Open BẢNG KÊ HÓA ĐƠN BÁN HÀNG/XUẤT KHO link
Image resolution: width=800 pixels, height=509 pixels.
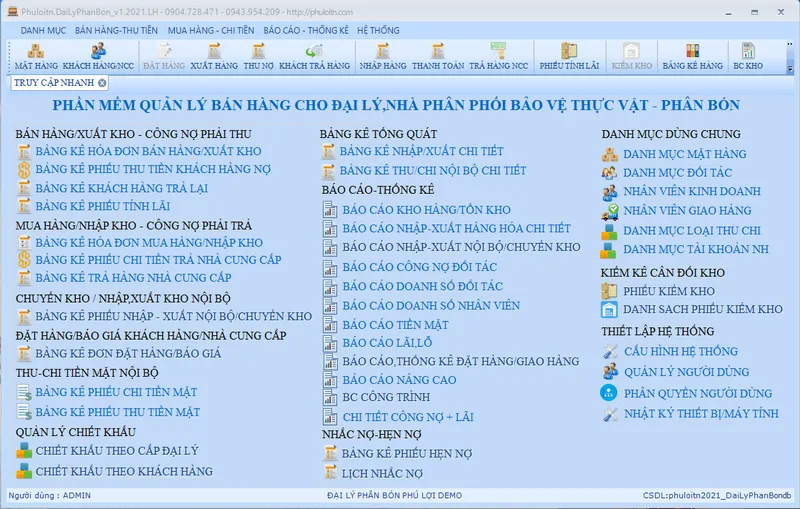pyautogui.click(x=148, y=151)
